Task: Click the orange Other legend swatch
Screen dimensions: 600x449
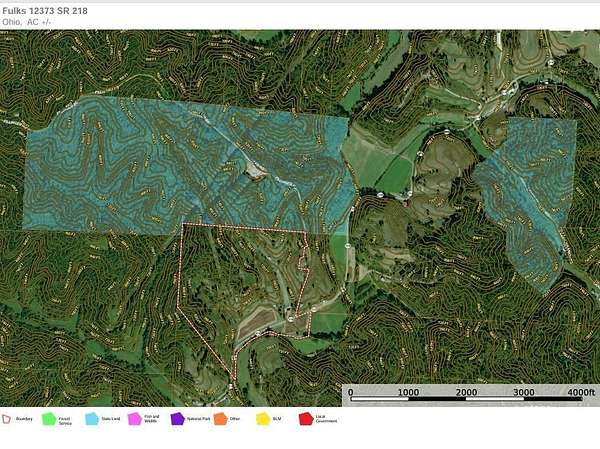Action: (x=220, y=420)
